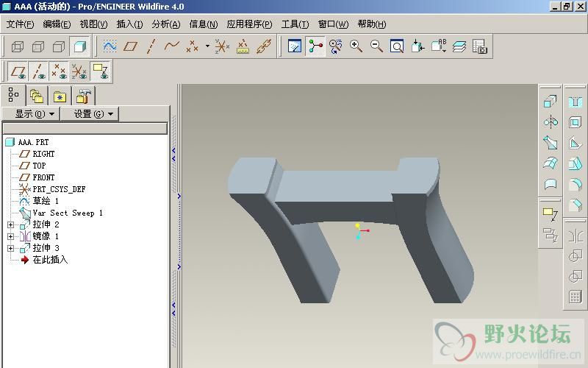This screenshot has width=588, height=368.
Task: Toggle datum points visibility
Action: pyautogui.click(x=59, y=71)
